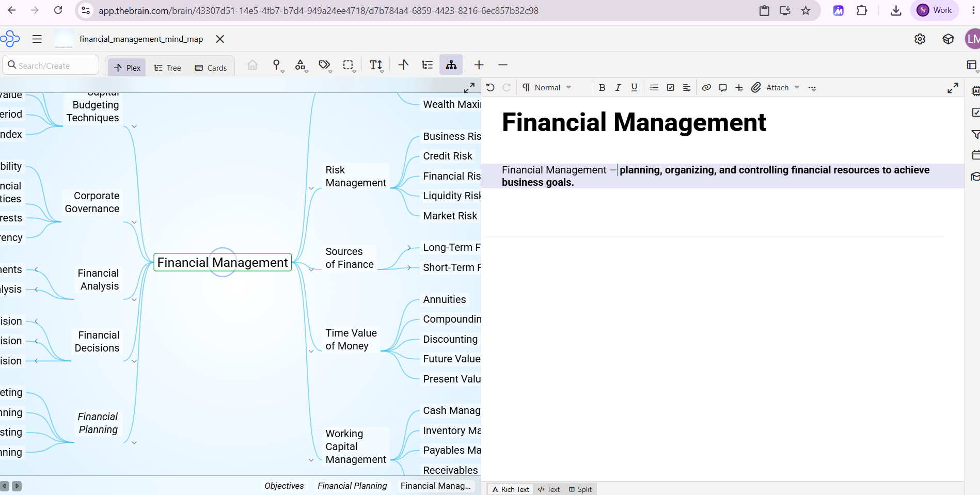The image size is (980, 495).
Task: Click the Search/Create input field
Action: 51,66
